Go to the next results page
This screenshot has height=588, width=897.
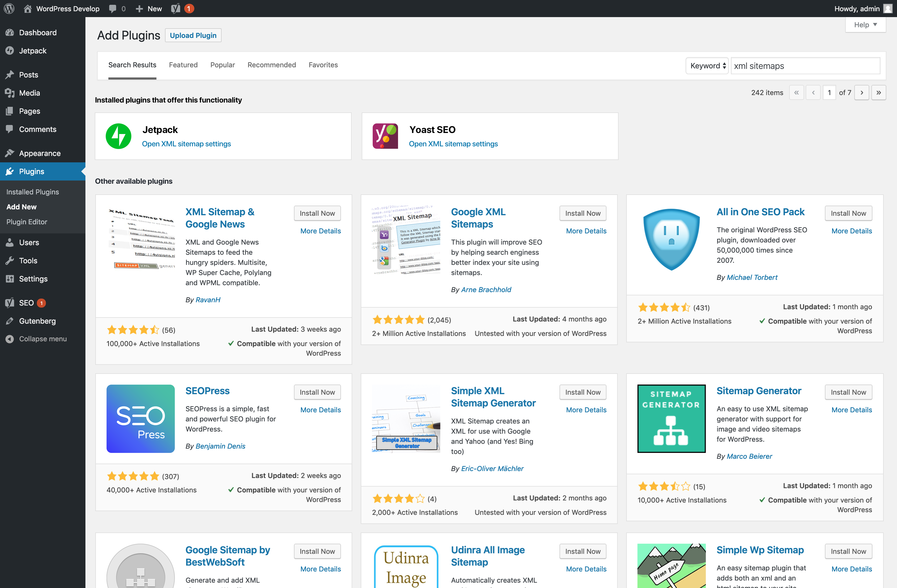861,93
